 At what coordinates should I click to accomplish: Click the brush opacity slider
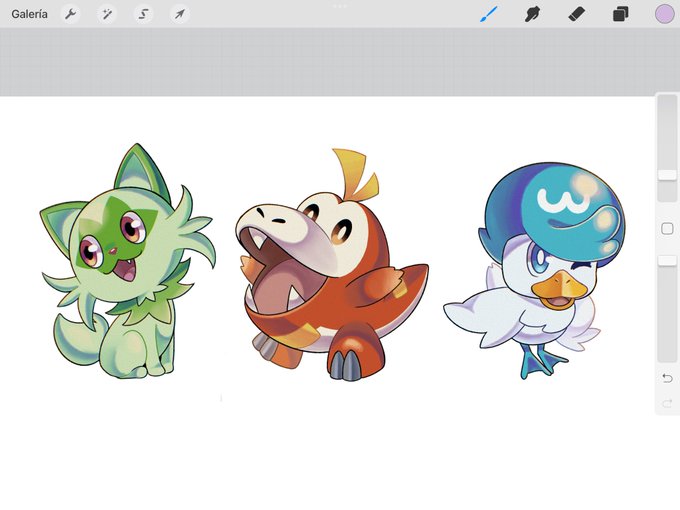667,308
